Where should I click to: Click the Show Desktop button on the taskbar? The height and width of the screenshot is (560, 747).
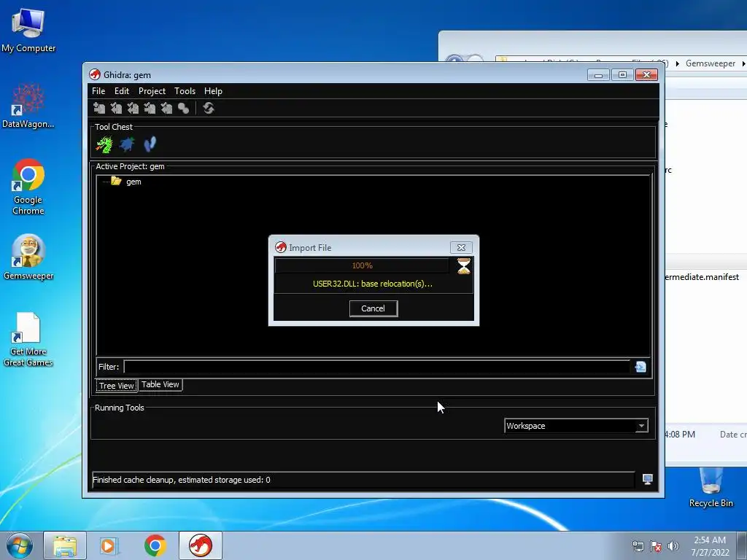click(x=743, y=545)
